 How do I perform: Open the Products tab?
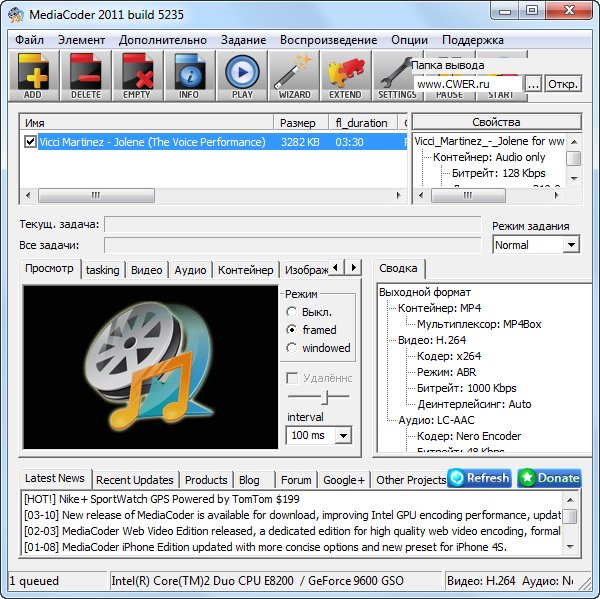click(x=206, y=480)
